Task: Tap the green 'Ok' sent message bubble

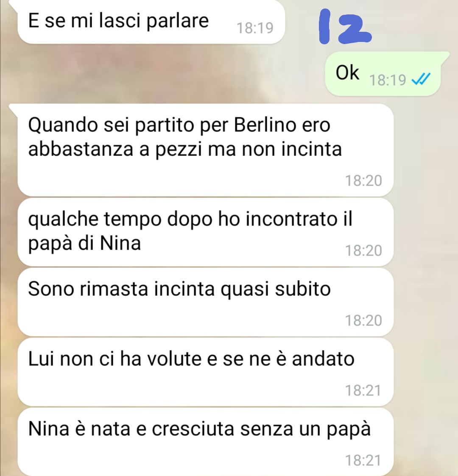Action: point(383,74)
